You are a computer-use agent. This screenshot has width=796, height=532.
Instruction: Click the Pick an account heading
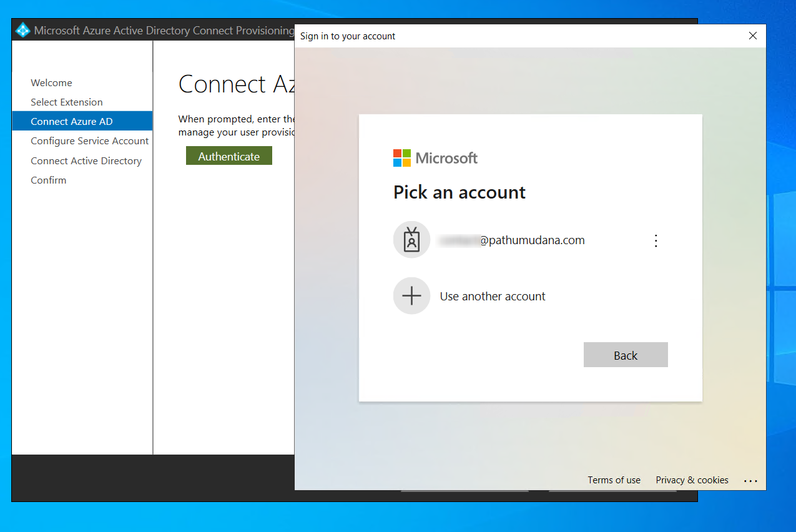[459, 192]
